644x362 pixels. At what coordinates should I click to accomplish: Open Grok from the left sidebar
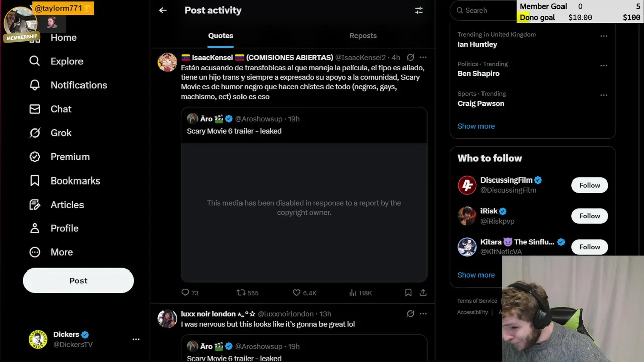[61, 133]
